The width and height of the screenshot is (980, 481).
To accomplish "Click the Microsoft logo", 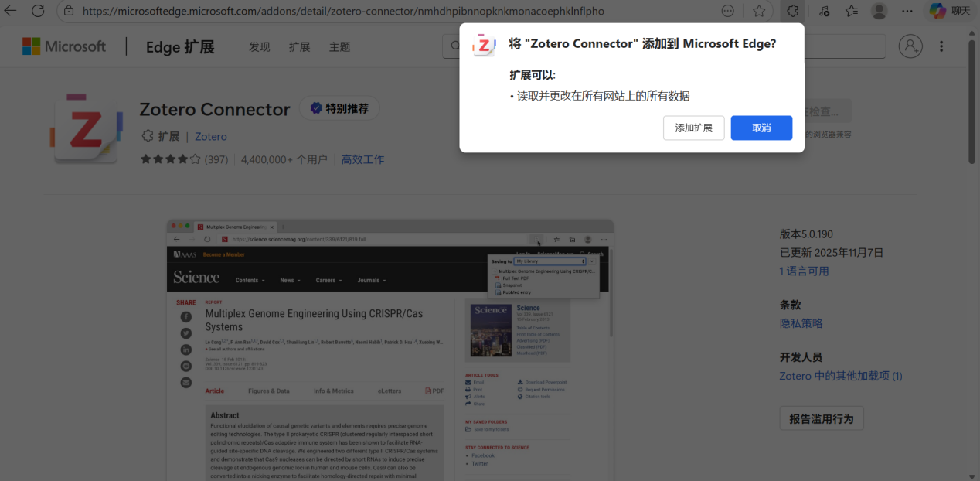I will coord(64,46).
